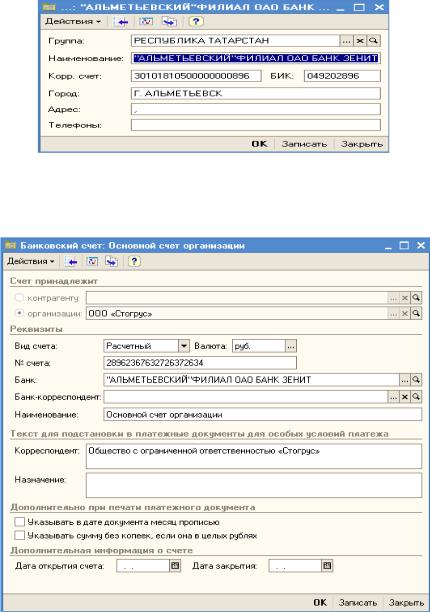
Task: Click the Валюта field showing руб.
Action: (x=259, y=346)
